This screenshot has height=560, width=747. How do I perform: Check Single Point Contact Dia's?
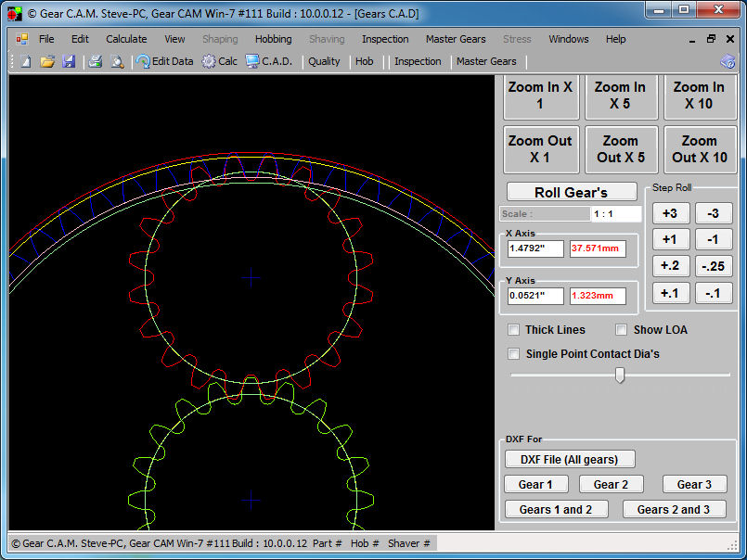click(513, 354)
